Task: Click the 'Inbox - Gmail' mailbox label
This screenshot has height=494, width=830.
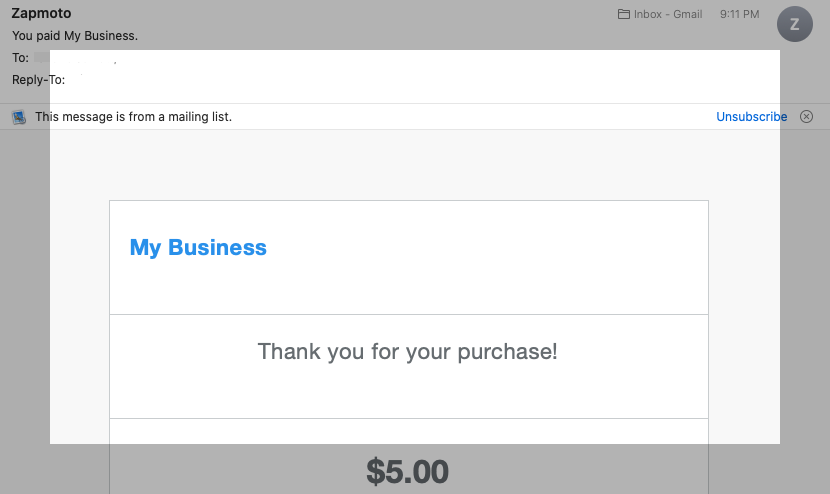Action: click(x=668, y=15)
